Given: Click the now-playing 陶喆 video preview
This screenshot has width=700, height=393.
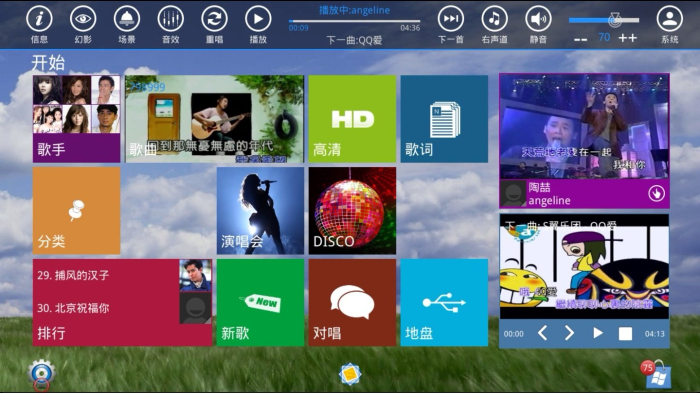Looking at the screenshot, I should pos(584,127).
